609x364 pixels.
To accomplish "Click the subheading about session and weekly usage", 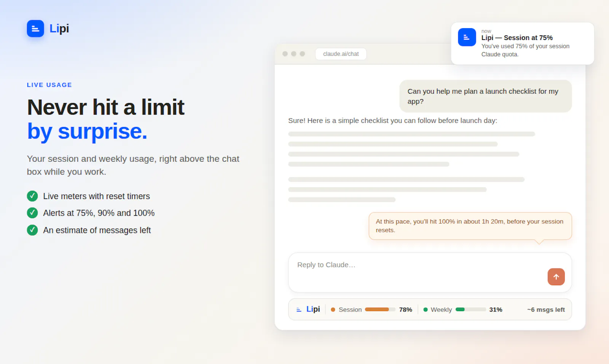I will (133, 165).
